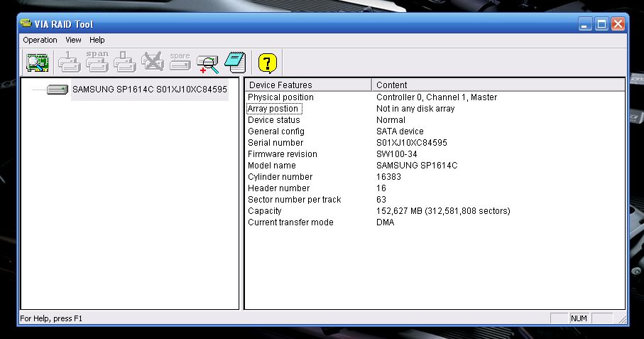
Task: Click the 'SW100-34' firmware value
Action: [396, 154]
